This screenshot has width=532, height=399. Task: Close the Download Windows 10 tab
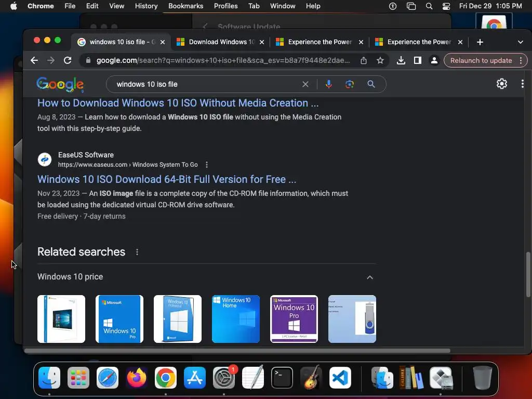[x=262, y=42]
